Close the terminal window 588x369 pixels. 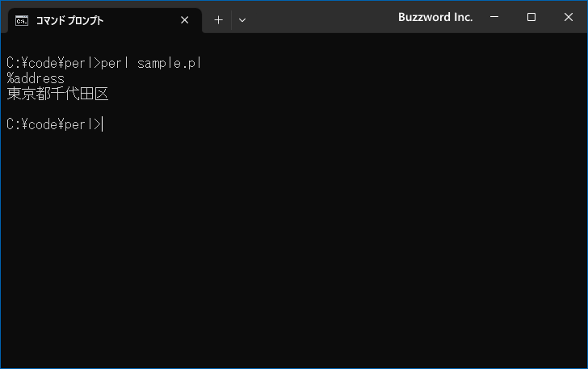pyautogui.click(x=568, y=17)
